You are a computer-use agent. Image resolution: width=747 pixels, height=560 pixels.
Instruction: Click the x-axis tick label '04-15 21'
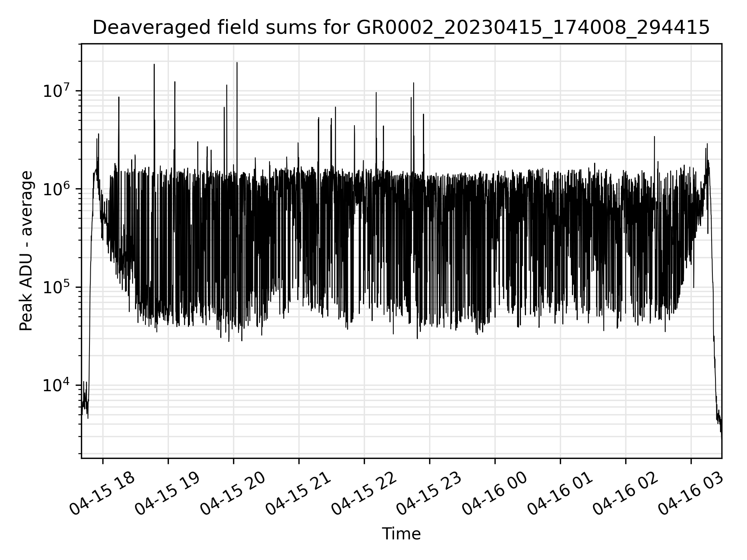pyautogui.click(x=298, y=493)
